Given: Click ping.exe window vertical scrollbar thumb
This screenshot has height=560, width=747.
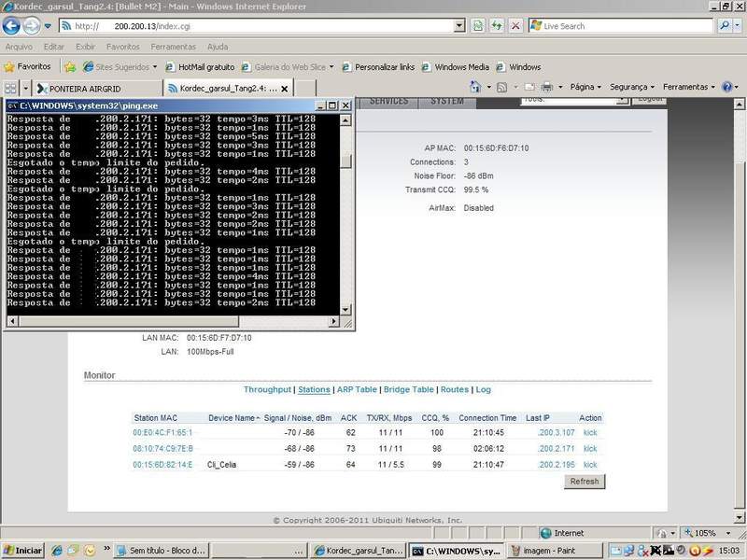Looking at the screenshot, I should coord(346,161).
